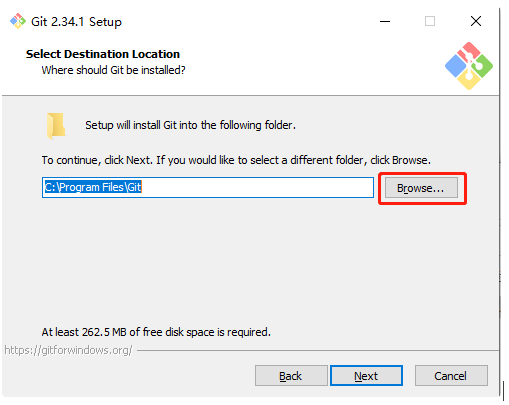Viewport: 509px width, 405px height.
Task: Click the yellow folder icon
Action: (x=56, y=126)
